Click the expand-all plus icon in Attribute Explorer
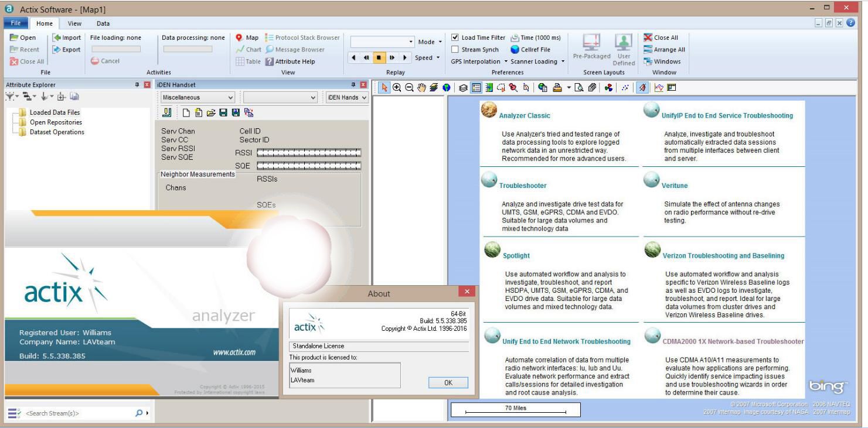 [x=60, y=97]
